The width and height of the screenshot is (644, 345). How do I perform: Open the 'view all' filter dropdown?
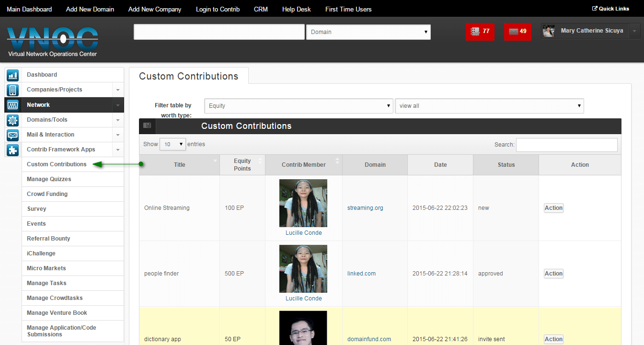[489, 106]
